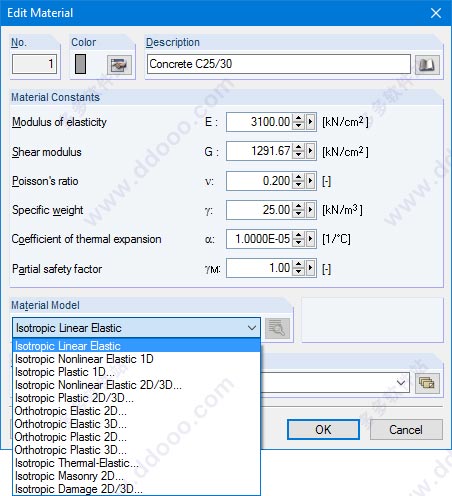
Task: Collapse the Material Model dropdown arrow
Action: pyautogui.click(x=252, y=328)
